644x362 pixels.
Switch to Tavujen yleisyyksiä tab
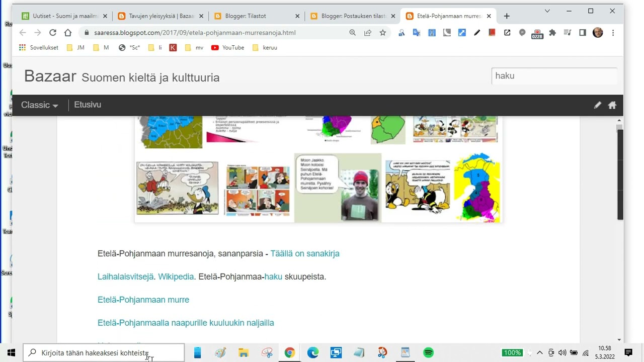pos(160,16)
